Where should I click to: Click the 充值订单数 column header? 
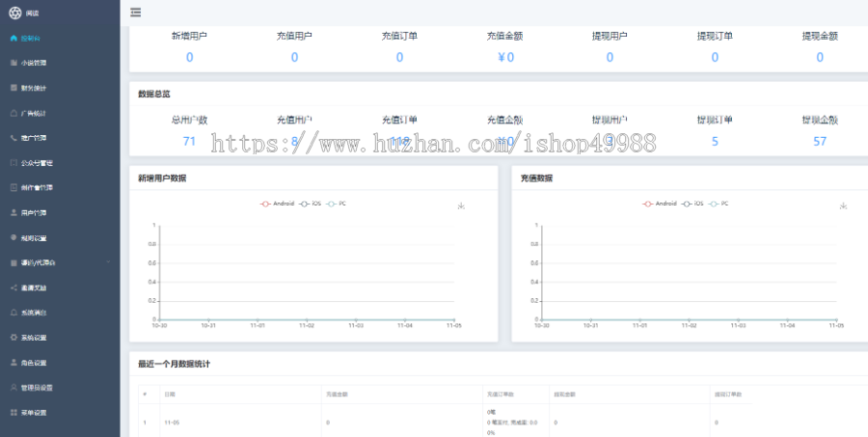click(501, 395)
